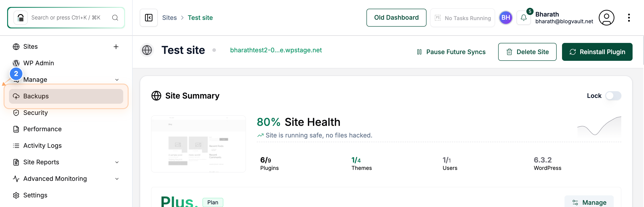Click the site preview thumbnail
This screenshot has height=207, width=644.
click(198, 144)
